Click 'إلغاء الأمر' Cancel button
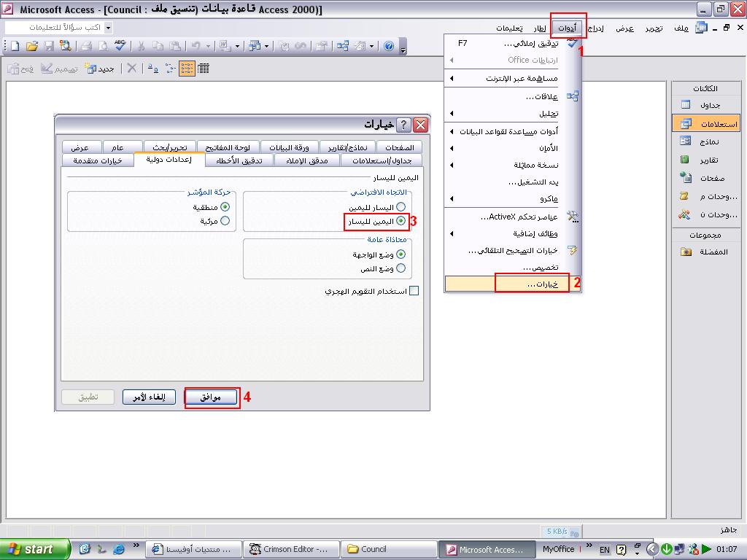 point(149,397)
